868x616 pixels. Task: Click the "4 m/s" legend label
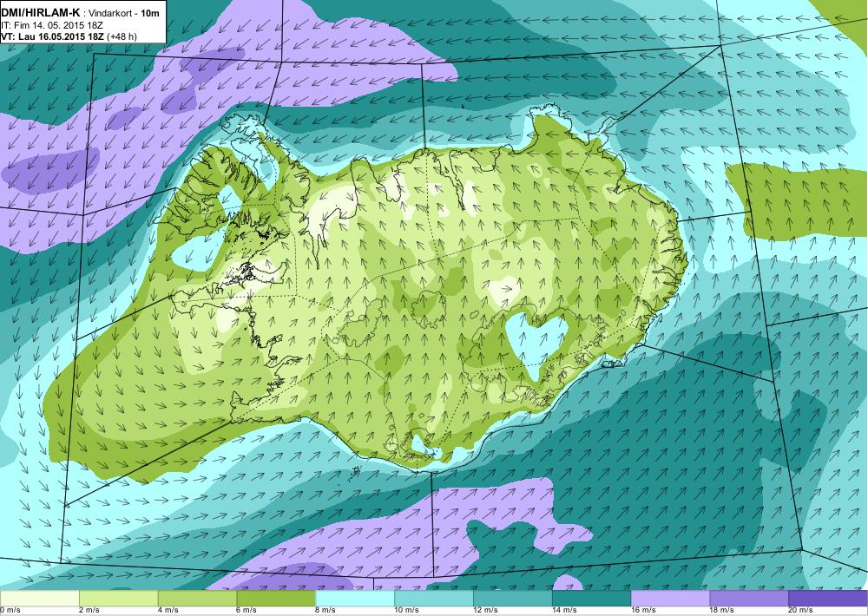coord(168,611)
